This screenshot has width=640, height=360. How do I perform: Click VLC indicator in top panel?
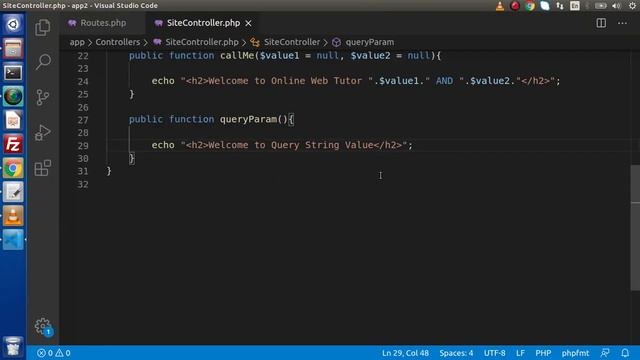[500, 6]
